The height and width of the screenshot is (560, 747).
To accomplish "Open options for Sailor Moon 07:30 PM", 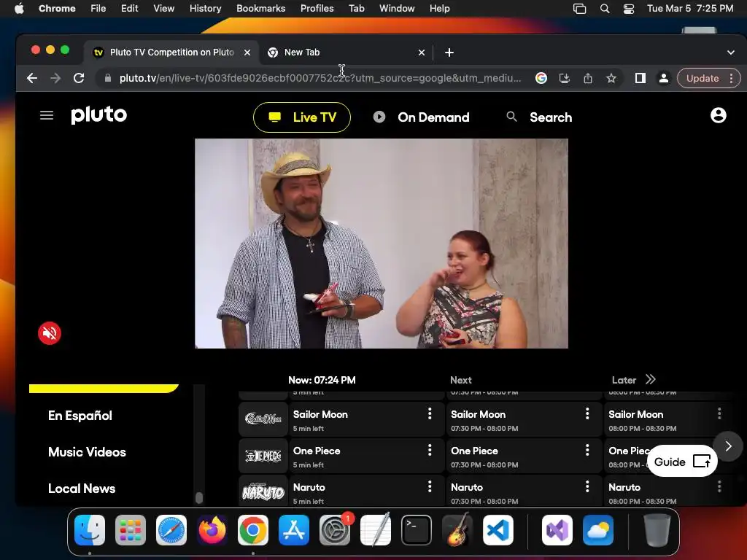I will 587,413.
